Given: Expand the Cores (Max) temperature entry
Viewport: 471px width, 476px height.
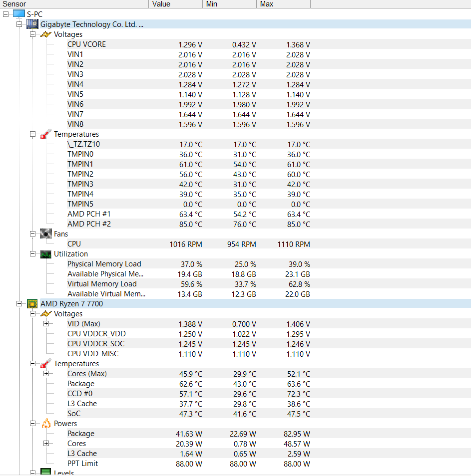Looking at the screenshot, I should (46, 373).
